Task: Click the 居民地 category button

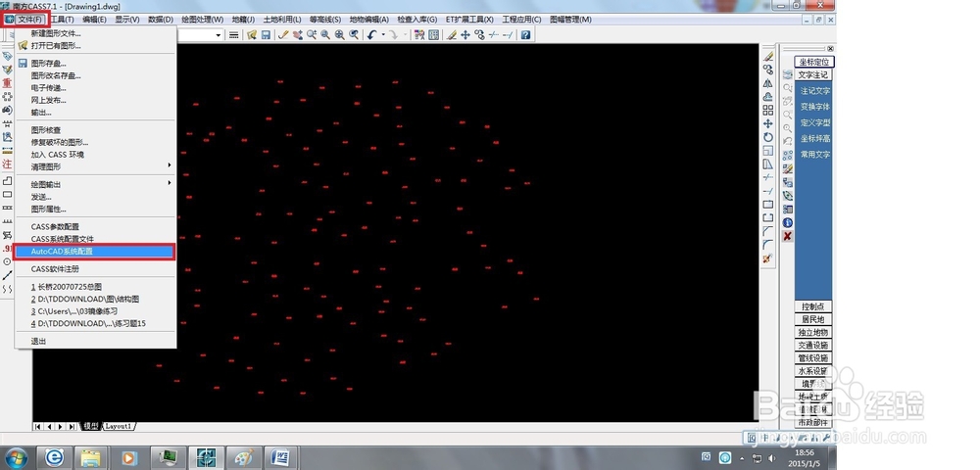Action: (x=813, y=319)
